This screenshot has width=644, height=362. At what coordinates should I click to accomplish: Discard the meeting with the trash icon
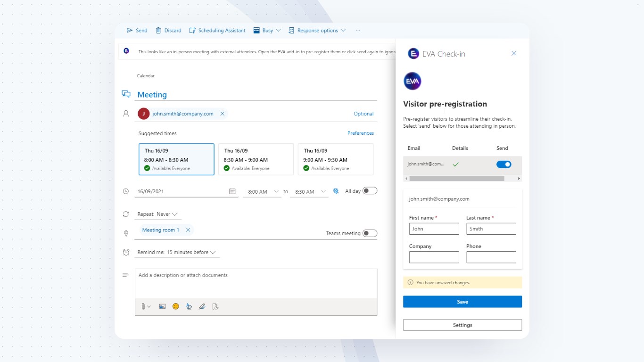click(158, 30)
